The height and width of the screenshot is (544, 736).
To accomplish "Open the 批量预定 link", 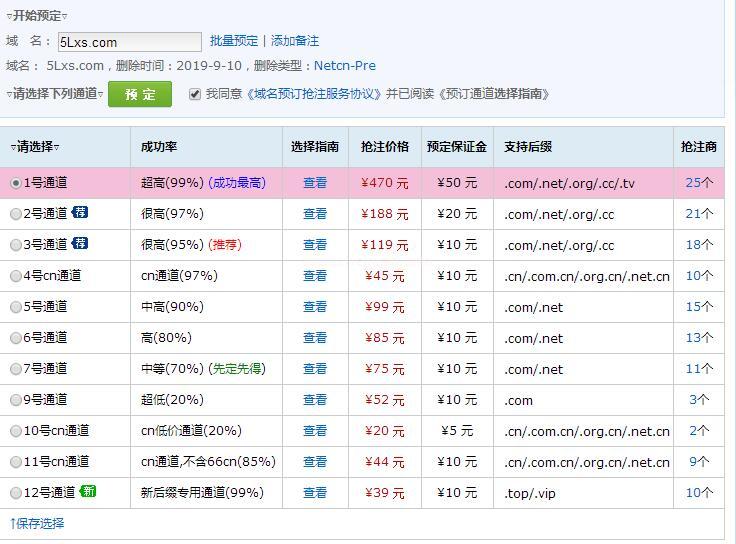I will click(x=233, y=41).
